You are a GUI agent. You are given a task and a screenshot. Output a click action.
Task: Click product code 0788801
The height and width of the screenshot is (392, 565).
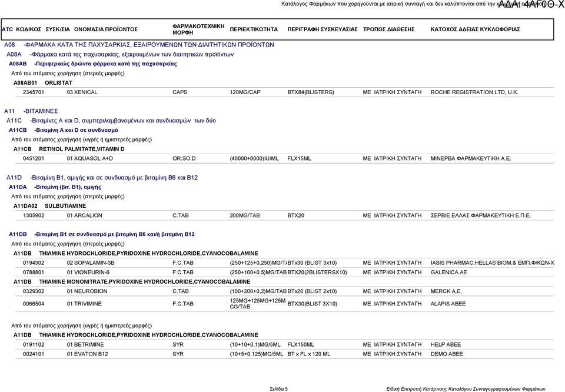tap(34, 273)
